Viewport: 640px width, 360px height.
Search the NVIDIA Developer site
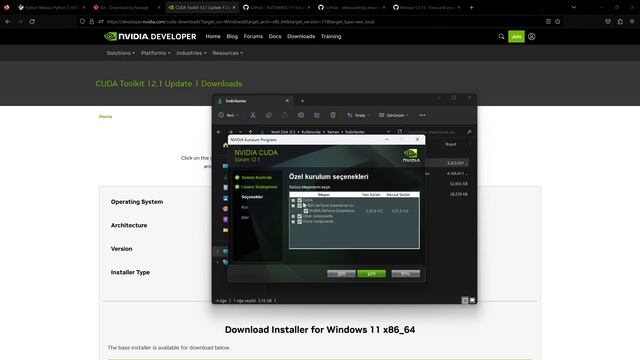click(501, 37)
